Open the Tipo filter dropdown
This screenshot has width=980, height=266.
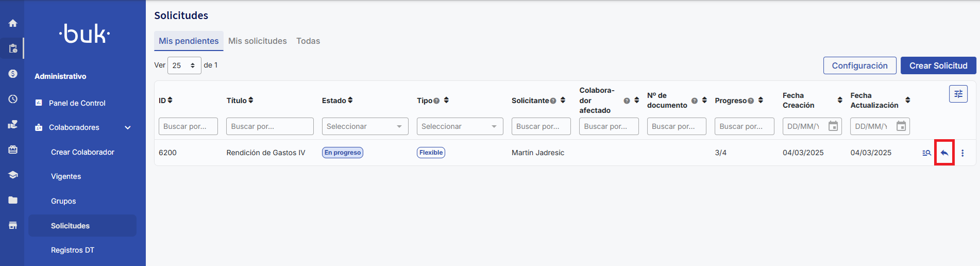point(460,126)
